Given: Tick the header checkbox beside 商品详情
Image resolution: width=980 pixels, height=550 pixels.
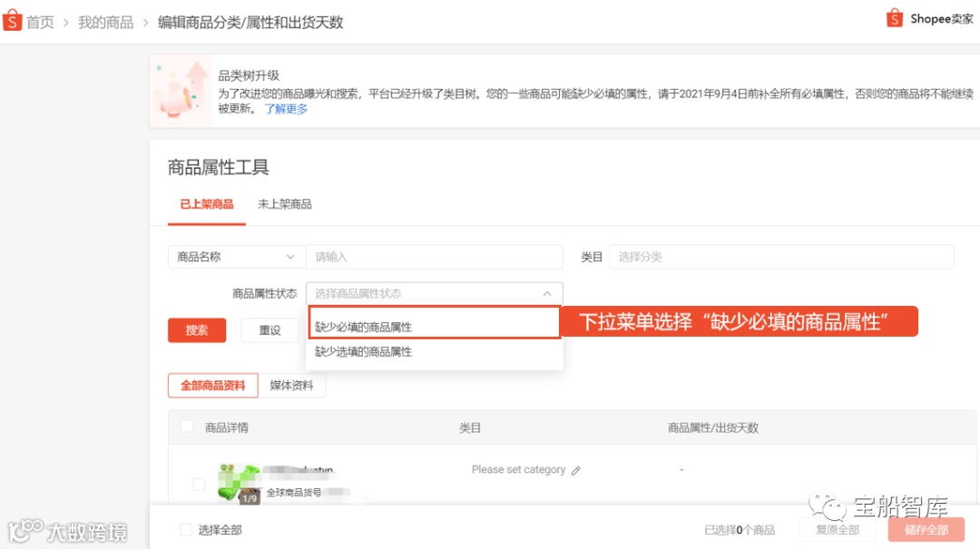Looking at the screenshot, I should coord(186,427).
